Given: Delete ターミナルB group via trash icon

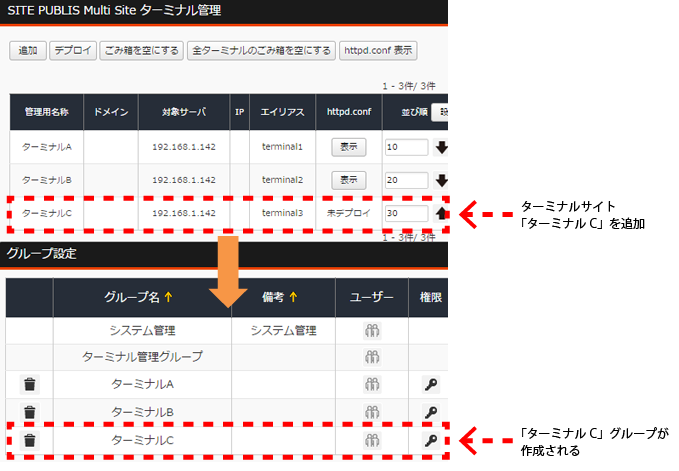Looking at the screenshot, I should tap(29, 412).
